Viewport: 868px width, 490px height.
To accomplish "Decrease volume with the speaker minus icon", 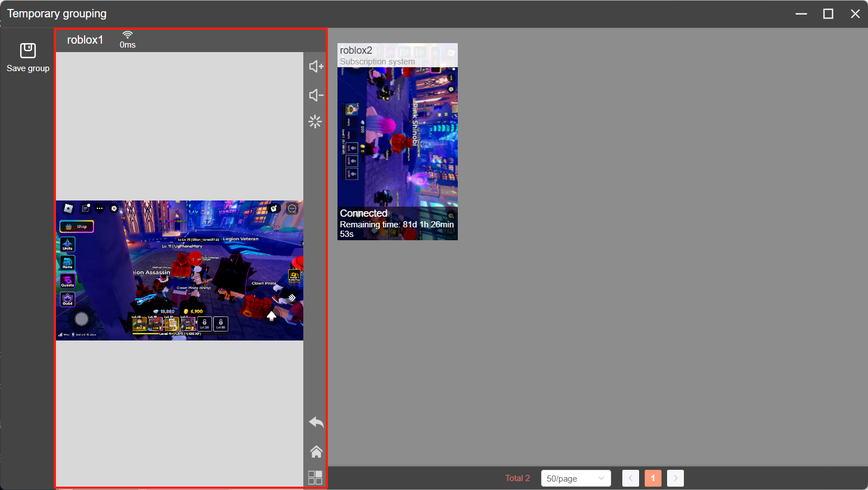I will pos(316,95).
